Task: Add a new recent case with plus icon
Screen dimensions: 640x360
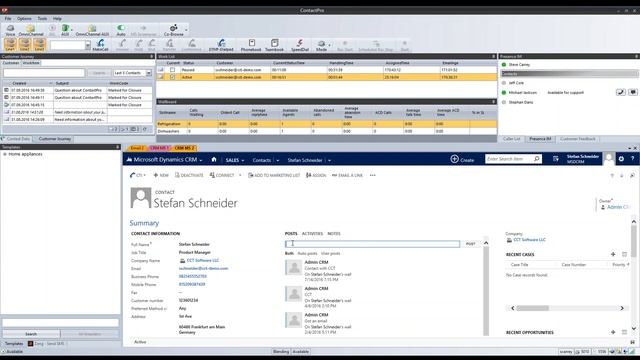Action: coord(613,254)
